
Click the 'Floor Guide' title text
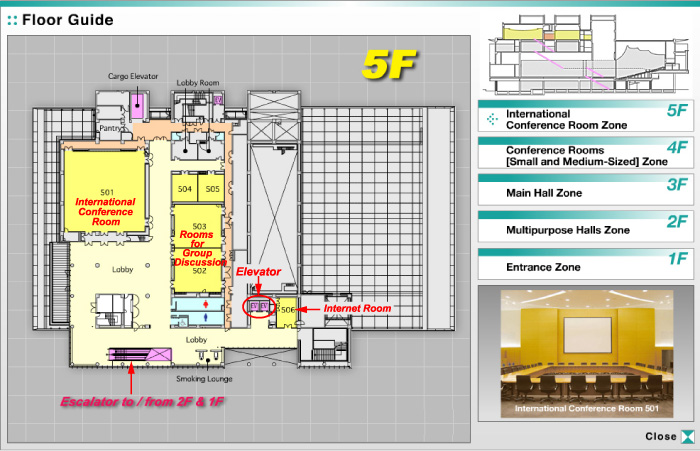[x=67, y=20]
